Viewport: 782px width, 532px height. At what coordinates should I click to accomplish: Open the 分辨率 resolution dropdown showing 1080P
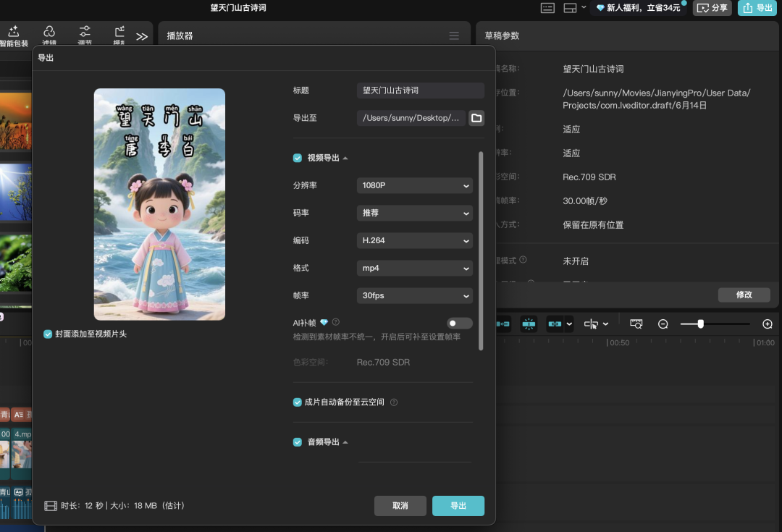(x=414, y=185)
